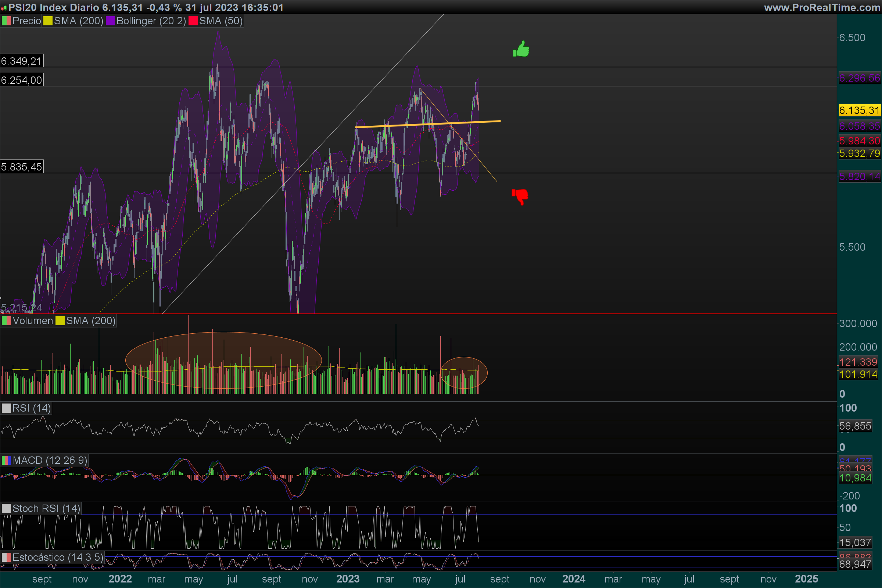
Task: Select the 5.835,45 support level label
Action: pos(21,167)
